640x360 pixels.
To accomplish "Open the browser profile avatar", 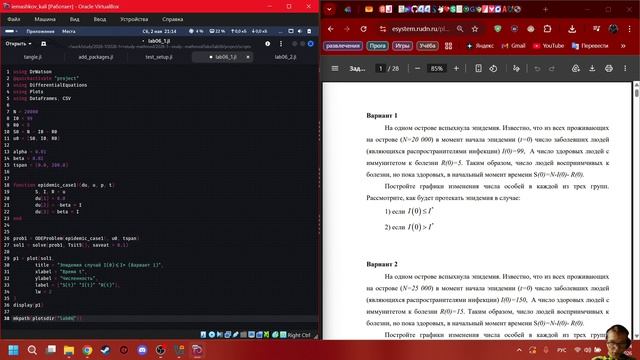I will pos(613,29).
